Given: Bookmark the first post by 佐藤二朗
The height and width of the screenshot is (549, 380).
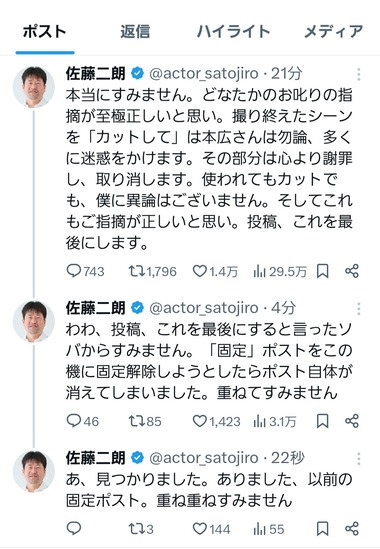Looking at the screenshot, I should pos(322,271).
